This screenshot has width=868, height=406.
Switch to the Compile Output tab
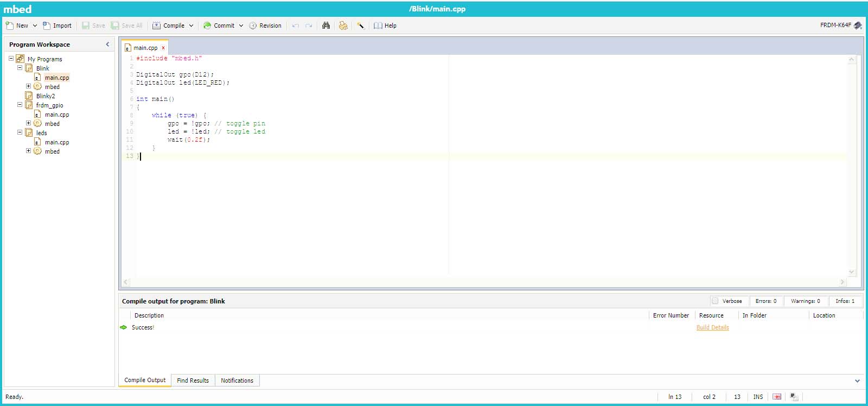tap(145, 380)
